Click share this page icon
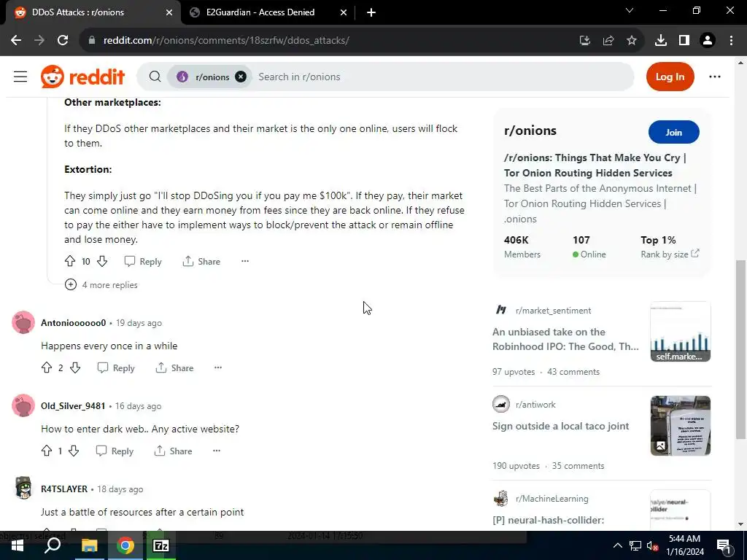Viewport: 747px width, 560px height. (x=608, y=41)
